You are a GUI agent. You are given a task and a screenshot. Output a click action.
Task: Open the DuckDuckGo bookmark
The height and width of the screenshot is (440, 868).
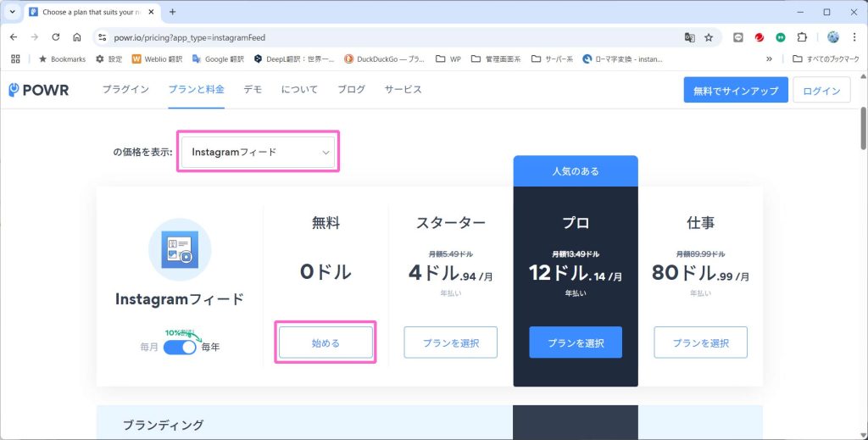pos(384,58)
